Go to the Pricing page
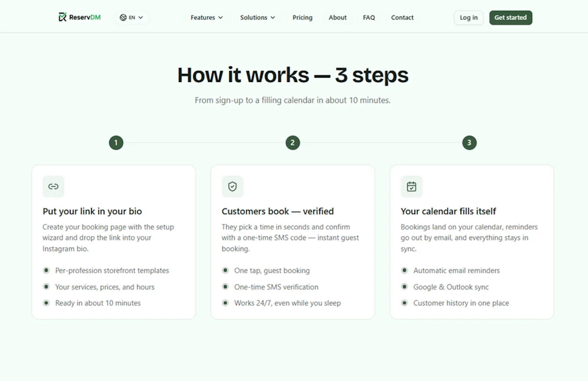 pos(302,17)
